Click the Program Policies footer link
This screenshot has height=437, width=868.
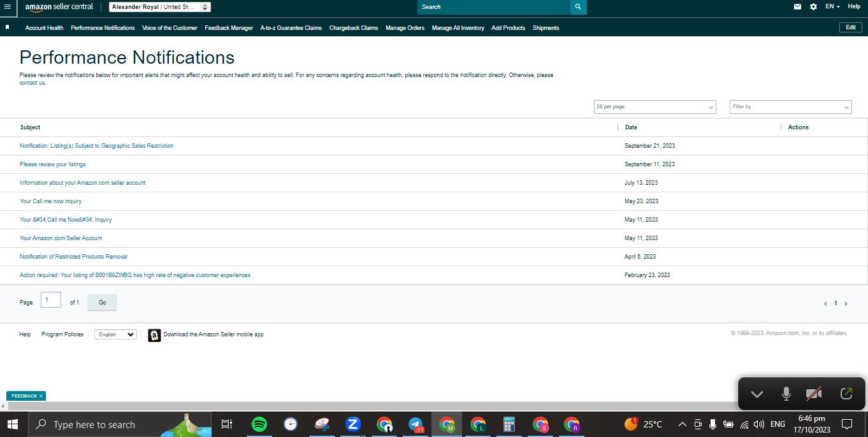(x=62, y=334)
